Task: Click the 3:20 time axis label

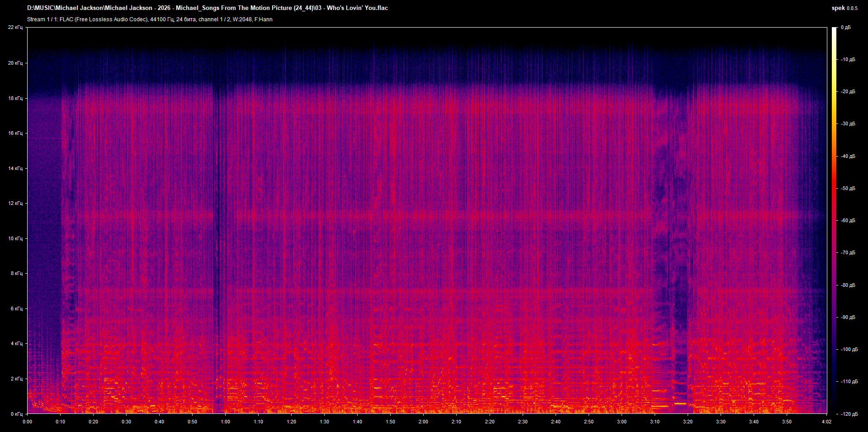Action: tap(688, 422)
